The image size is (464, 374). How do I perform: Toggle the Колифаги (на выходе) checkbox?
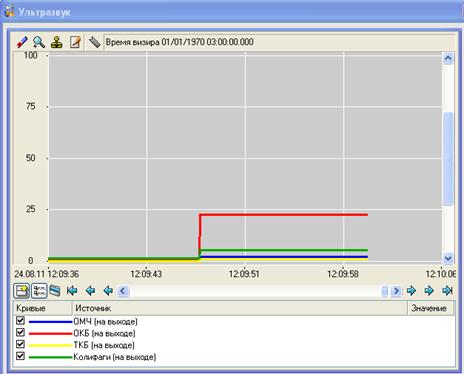tap(20, 356)
